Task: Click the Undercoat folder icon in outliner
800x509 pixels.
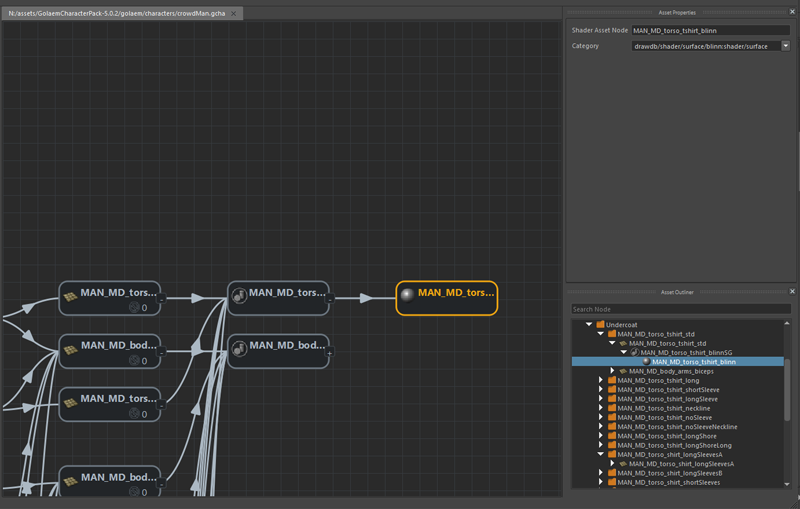Action: 600,325
